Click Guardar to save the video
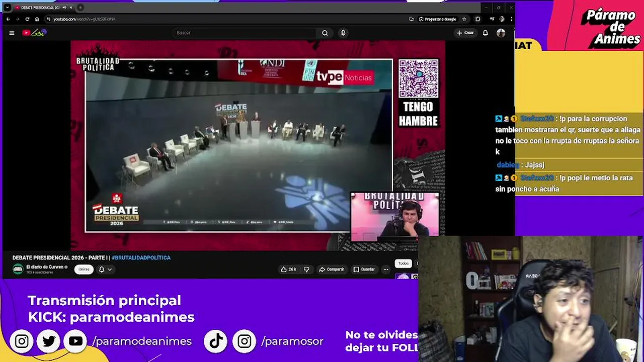 point(364,269)
